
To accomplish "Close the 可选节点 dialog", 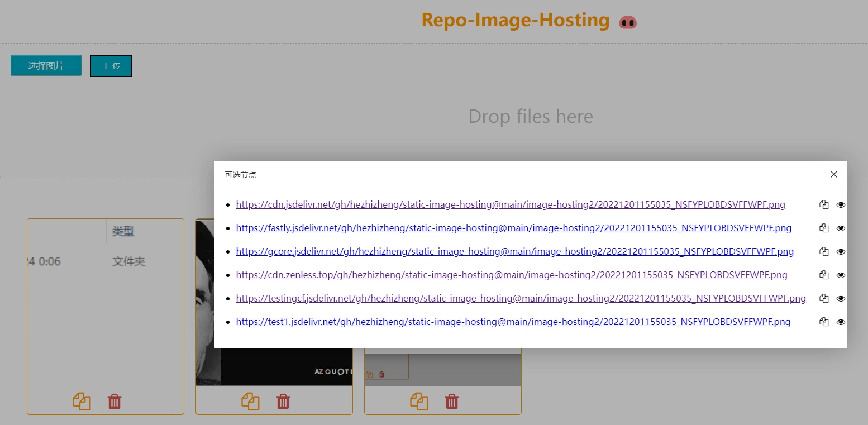I will pyautogui.click(x=834, y=174).
